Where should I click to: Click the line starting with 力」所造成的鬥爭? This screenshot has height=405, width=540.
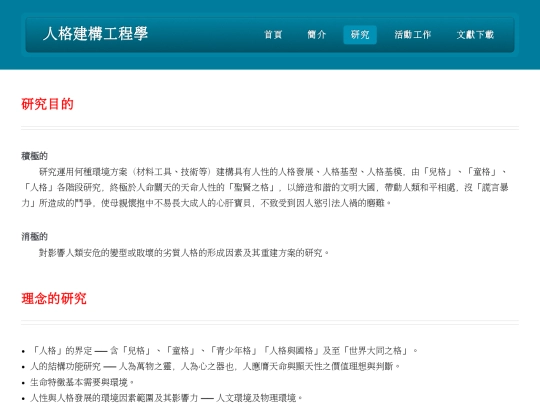click(x=207, y=203)
